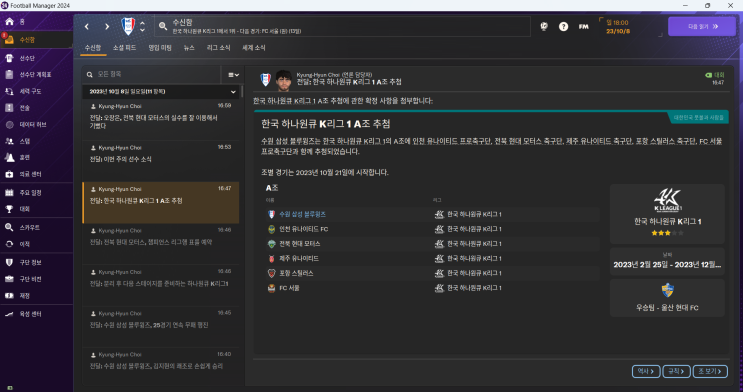The height and width of the screenshot is (392, 743).
Task: Click the 규칙 button
Action: 676,371
